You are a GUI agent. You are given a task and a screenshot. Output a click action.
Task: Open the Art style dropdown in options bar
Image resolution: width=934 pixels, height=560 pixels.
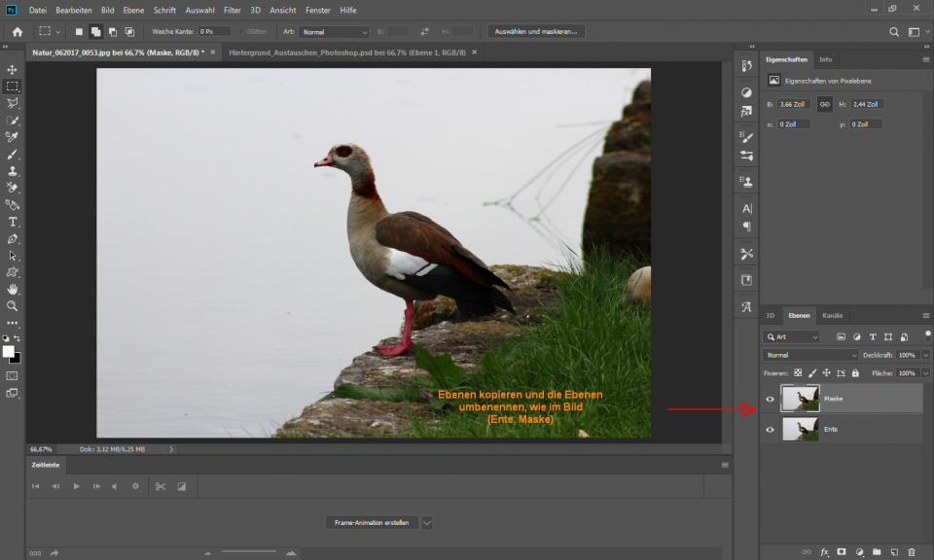point(334,32)
